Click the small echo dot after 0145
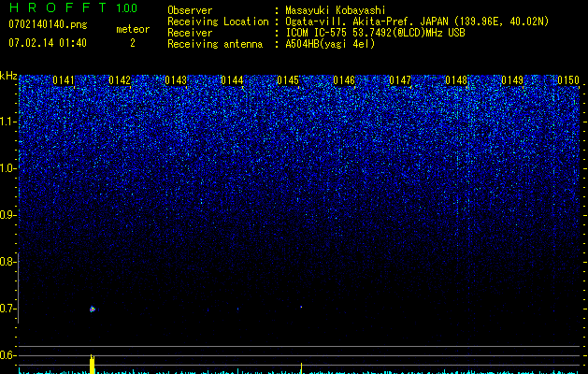The width and height of the screenshot is (588, 374). click(x=301, y=308)
